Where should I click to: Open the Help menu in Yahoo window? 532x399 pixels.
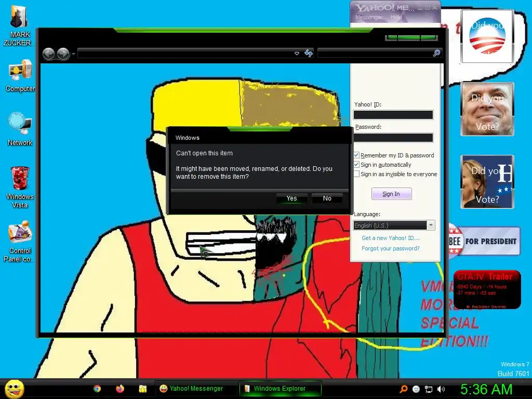[x=396, y=17]
